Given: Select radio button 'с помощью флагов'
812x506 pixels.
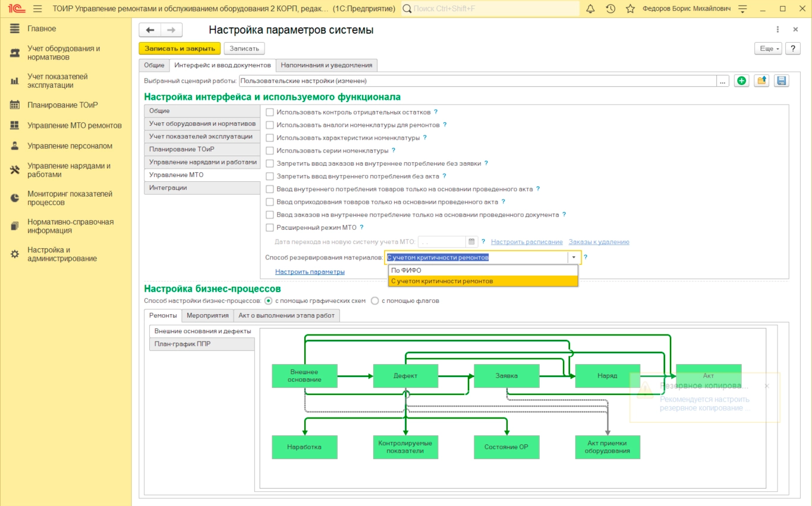Looking at the screenshot, I should 375,301.
